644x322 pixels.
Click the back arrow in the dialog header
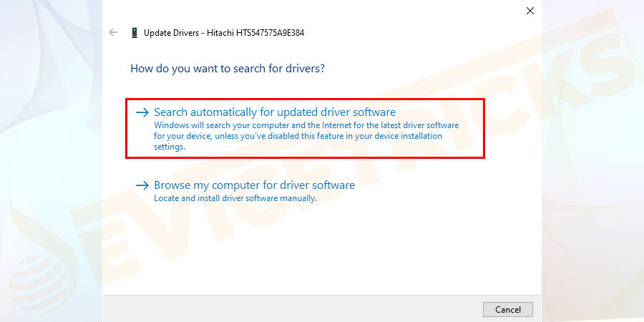click(113, 32)
